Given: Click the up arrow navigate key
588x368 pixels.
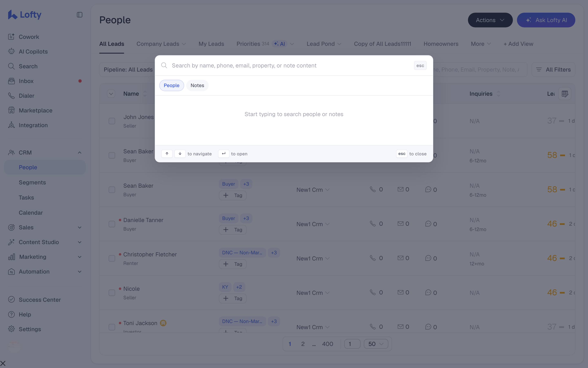Looking at the screenshot, I should point(167,154).
